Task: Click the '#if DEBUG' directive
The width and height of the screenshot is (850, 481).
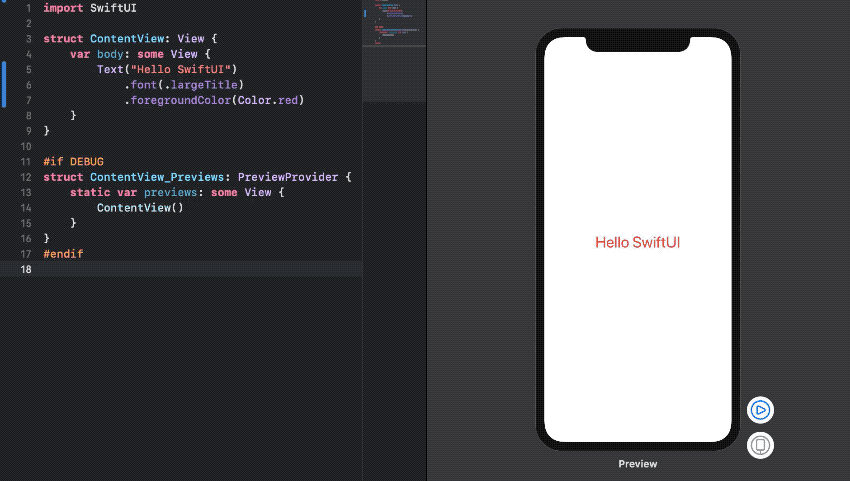Action: point(73,162)
